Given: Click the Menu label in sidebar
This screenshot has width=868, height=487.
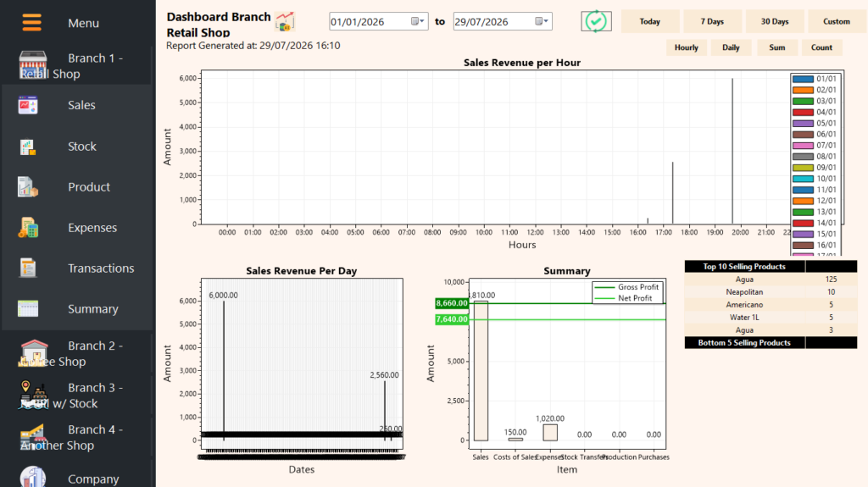Looking at the screenshot, I should [x=84, y=23].
